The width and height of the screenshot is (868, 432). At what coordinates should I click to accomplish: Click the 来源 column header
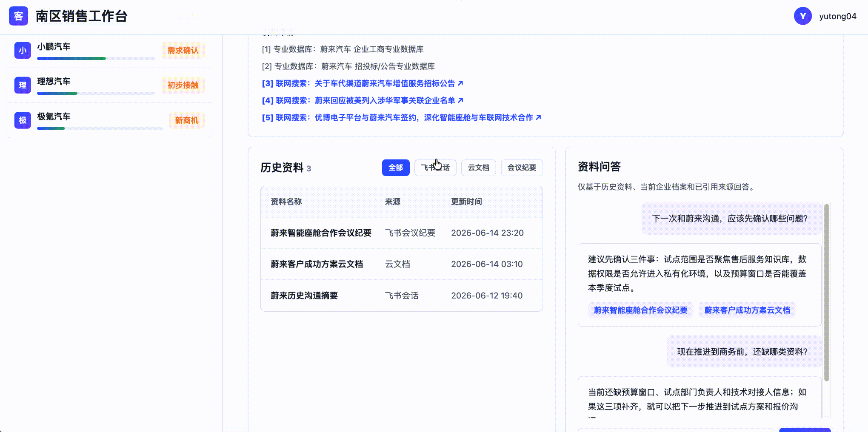[393, 202]
